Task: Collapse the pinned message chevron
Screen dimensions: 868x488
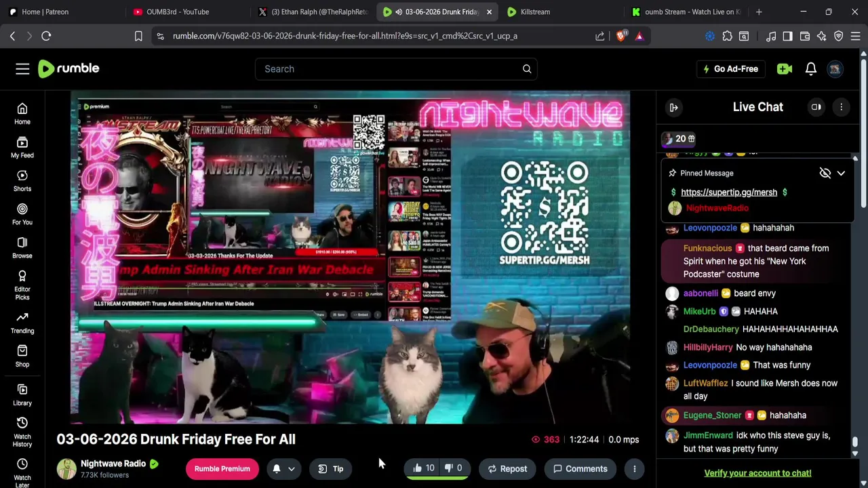Action: point(841,174)
